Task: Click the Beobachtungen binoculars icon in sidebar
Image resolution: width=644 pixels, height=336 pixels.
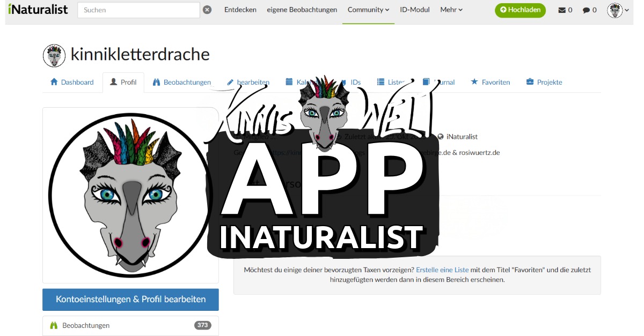Action: point(54,325)
